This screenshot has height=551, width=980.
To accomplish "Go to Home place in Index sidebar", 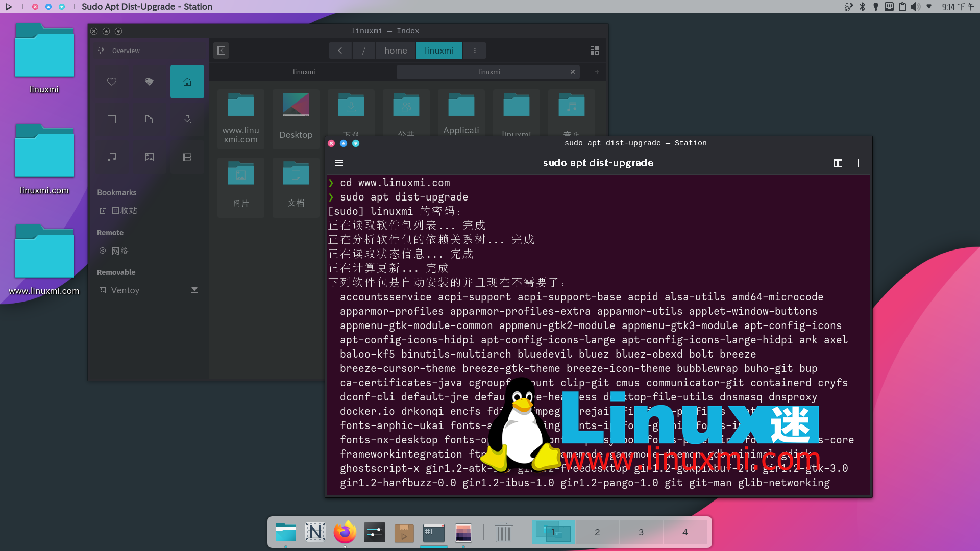I will point(187,82).
